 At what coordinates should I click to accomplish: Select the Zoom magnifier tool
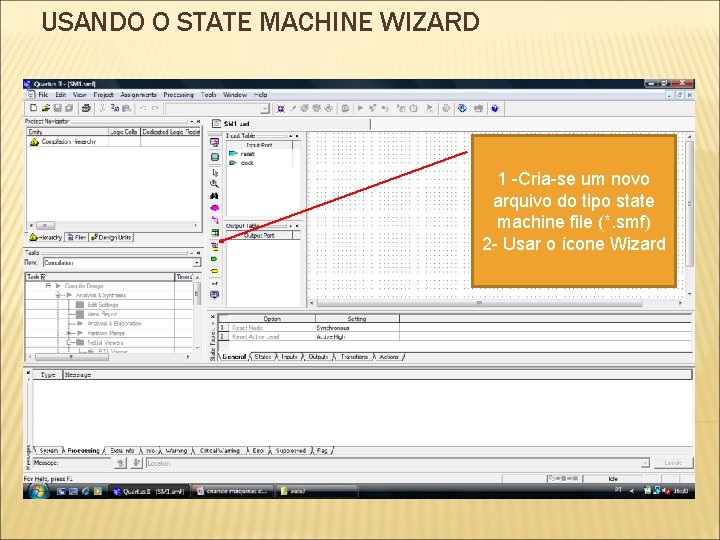(x=214, y=184)
